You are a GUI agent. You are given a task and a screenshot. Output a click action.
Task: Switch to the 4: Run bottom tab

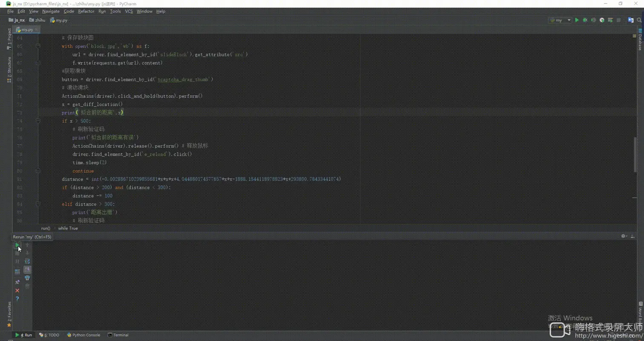click(x=24, y=335)
